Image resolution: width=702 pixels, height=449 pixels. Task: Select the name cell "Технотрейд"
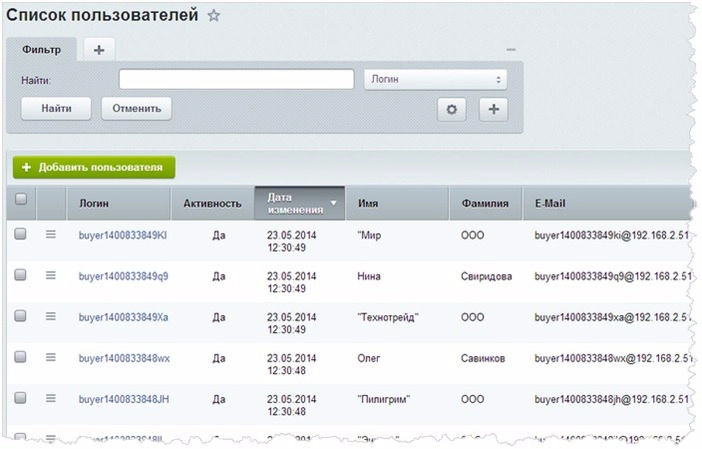point(388,317)
